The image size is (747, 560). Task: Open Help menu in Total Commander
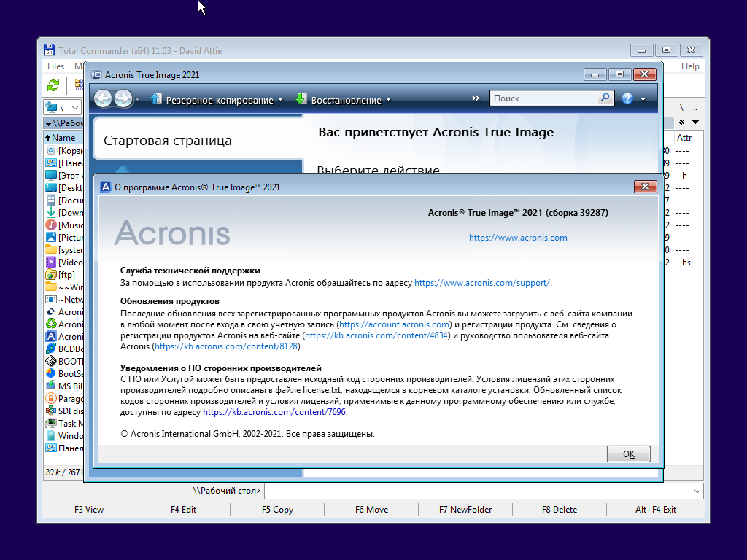pyautogui.click(x=690, y=66)
